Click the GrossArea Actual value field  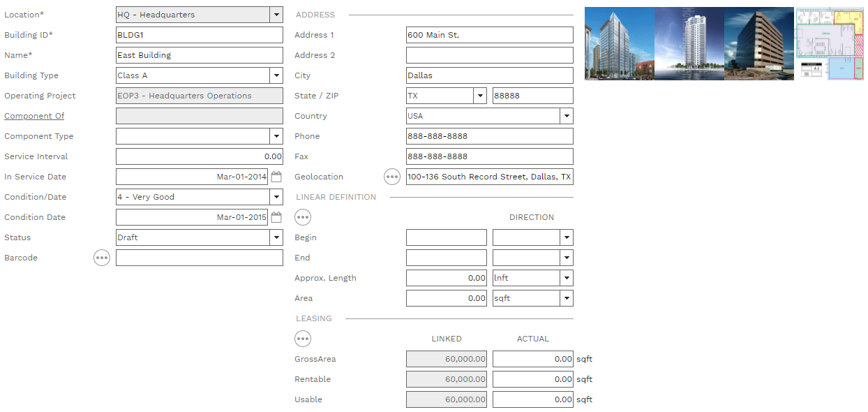click(532, 359)
